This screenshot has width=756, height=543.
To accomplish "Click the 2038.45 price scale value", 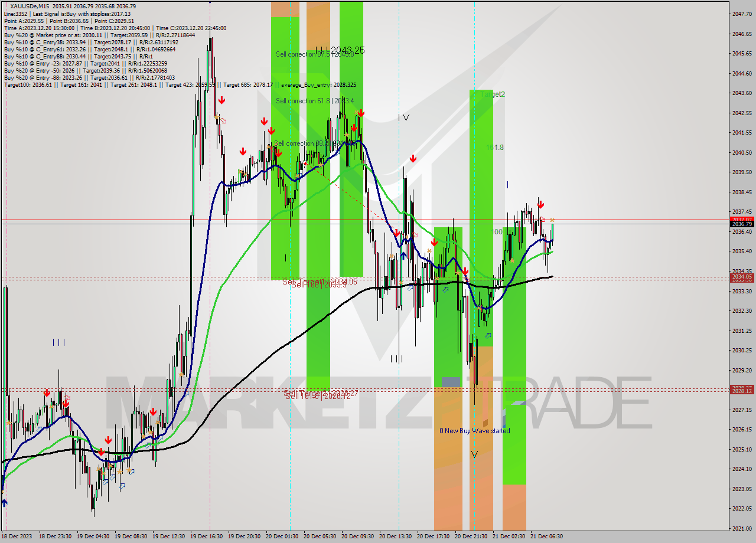I will tap(742, 192).
